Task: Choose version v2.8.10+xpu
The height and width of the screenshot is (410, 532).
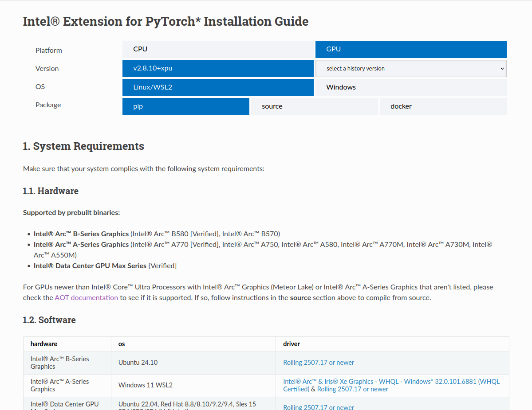Action: point(218,68)
